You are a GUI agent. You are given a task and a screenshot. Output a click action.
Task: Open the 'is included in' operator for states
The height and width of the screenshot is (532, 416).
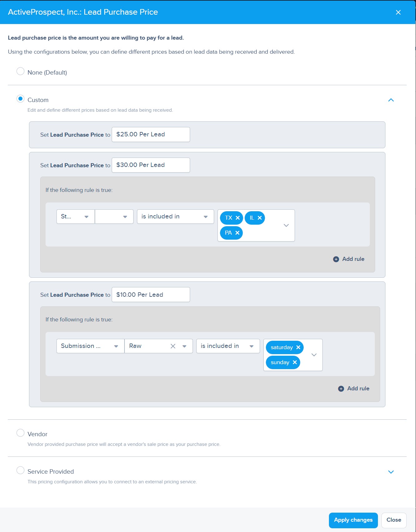[x=175, y=217]
